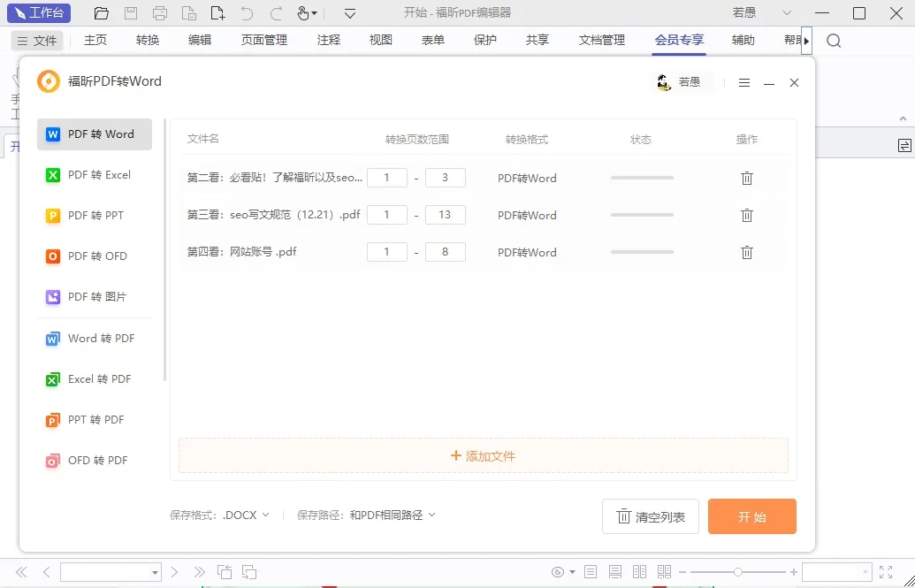Go to the previous page arrow
This screenshot has width=915, height=588.
47,572
